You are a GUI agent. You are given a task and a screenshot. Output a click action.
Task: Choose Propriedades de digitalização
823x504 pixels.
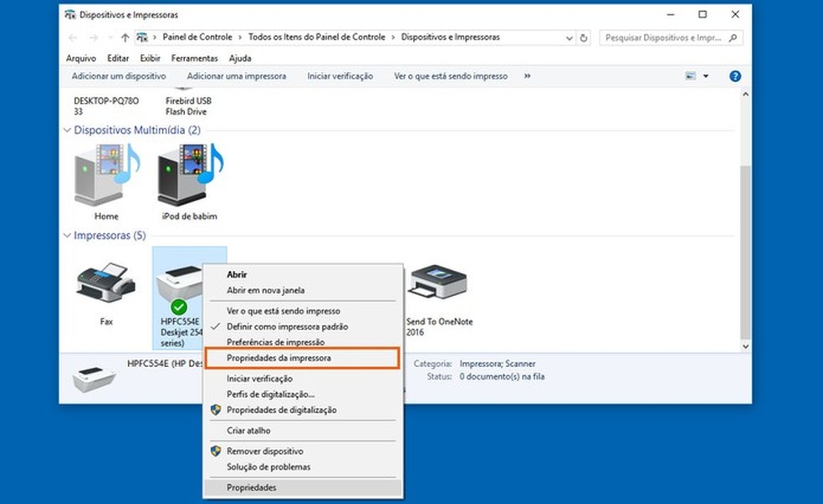pyautogui.click(x=303, y=410)
